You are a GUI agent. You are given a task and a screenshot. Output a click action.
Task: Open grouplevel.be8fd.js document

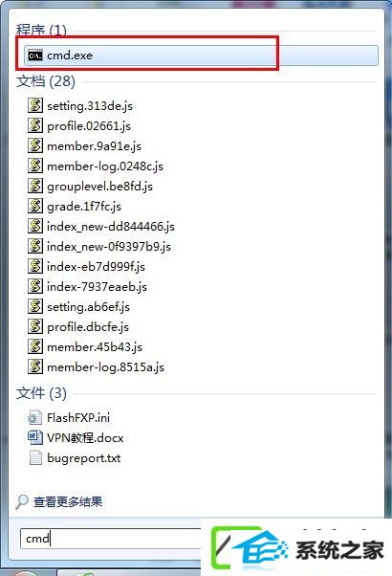coord(99,187)
